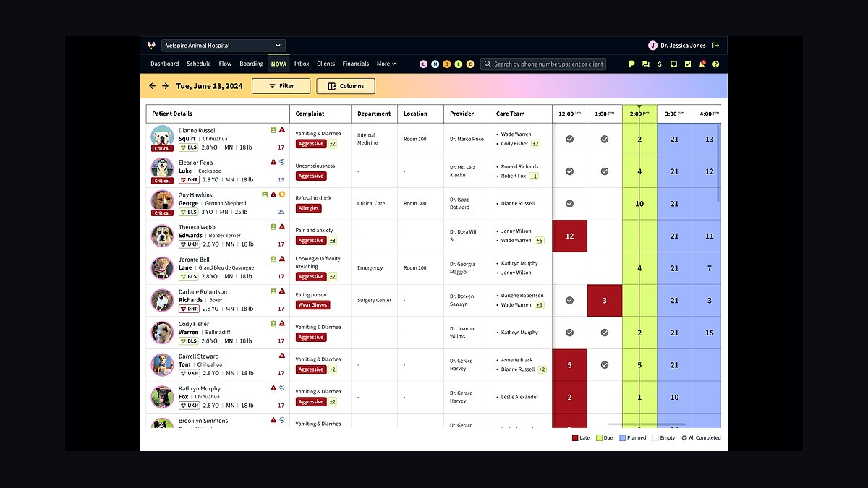Open the tasks checkmark icon in toolbar
Screen dimensions: 868x488
pyautogui.click(x=688, y=64)
